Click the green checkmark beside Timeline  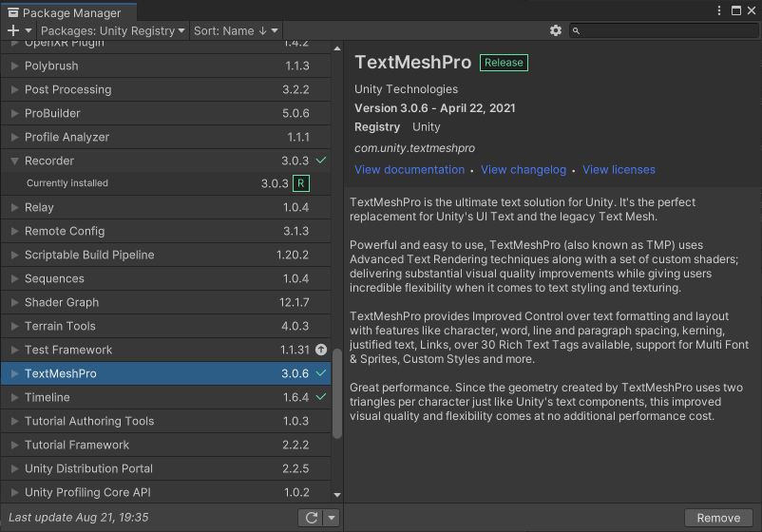(321, 397)
